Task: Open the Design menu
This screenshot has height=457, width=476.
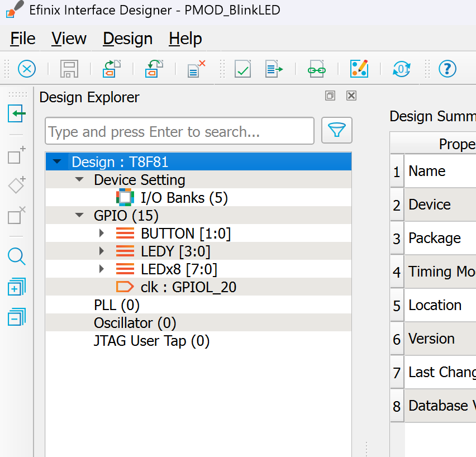Action: [127, 39]
